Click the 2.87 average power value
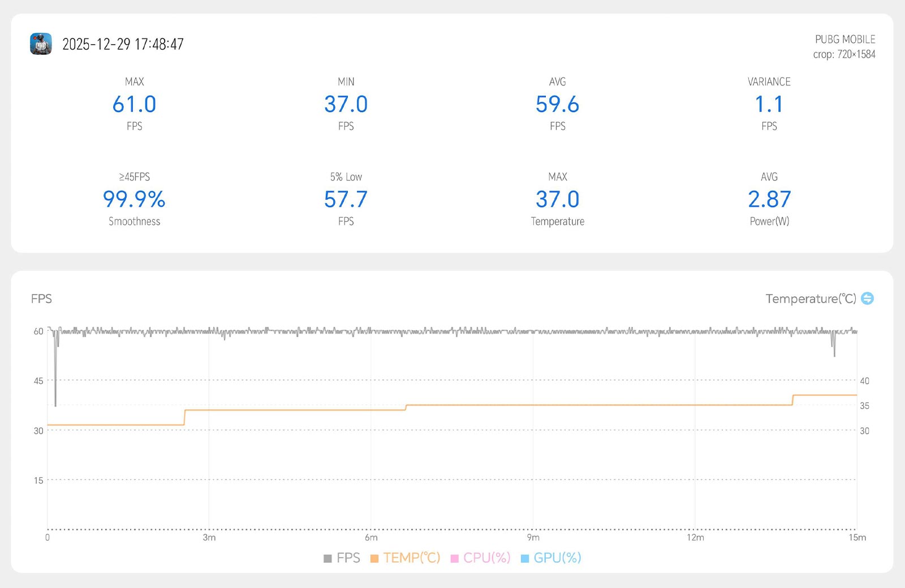Viewport: 905px width, 588px height. pos(769,199)
